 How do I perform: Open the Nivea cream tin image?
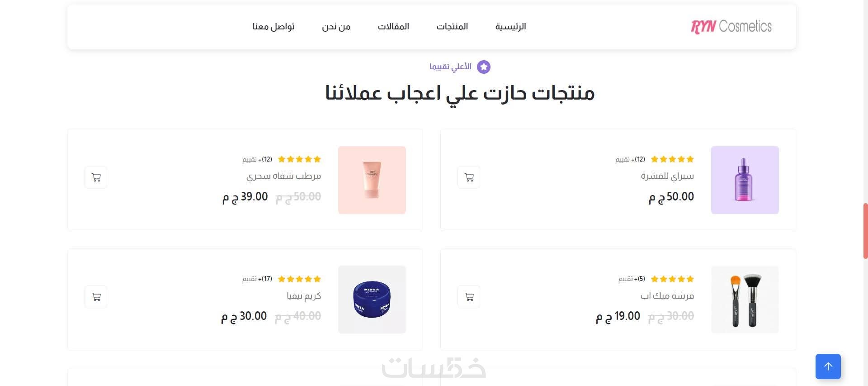[372, 300]
